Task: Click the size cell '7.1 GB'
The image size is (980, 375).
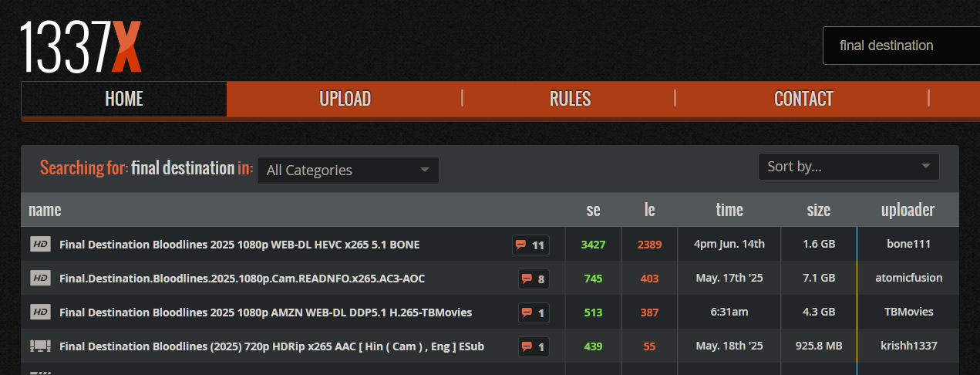Action: click(x=819, y=278)
